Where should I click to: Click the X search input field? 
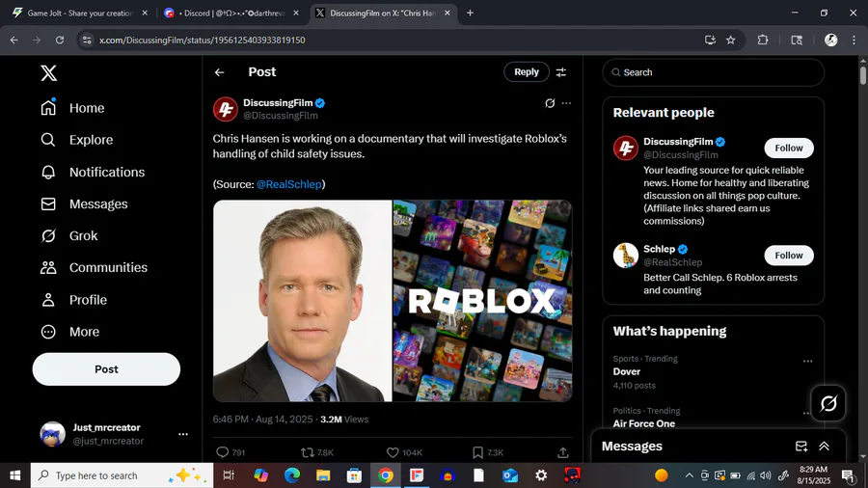point(714,72)
